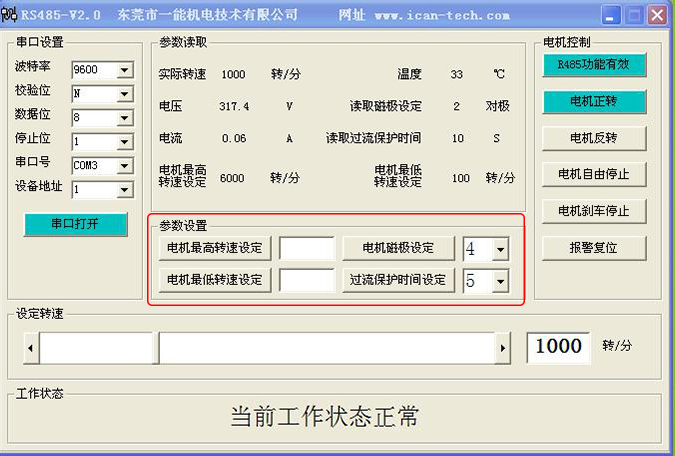Viewport: 675px width, 456px height.
Task: Focus the max speed input field
Action: (x=307, y=248)
